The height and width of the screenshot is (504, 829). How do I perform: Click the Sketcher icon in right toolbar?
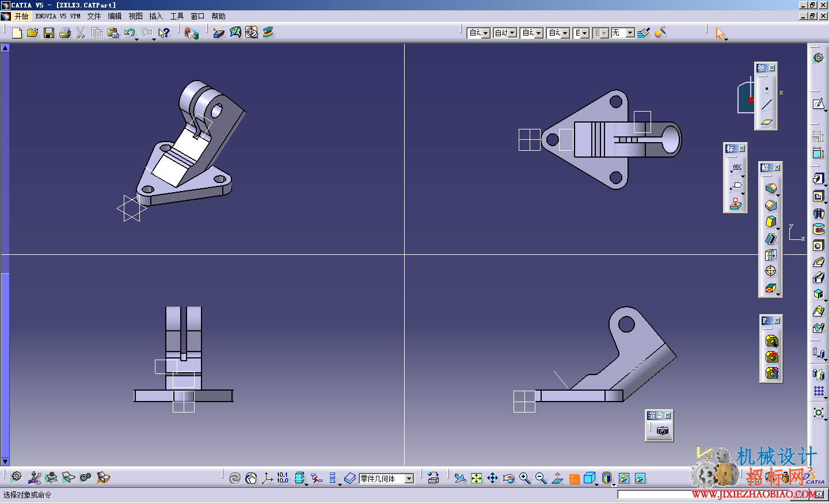[819, 104]
